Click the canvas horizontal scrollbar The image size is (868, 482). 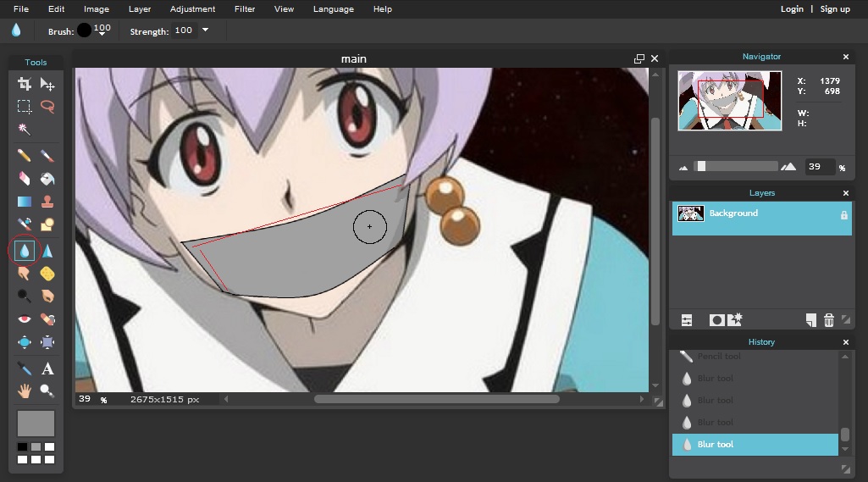coord(436,399)
